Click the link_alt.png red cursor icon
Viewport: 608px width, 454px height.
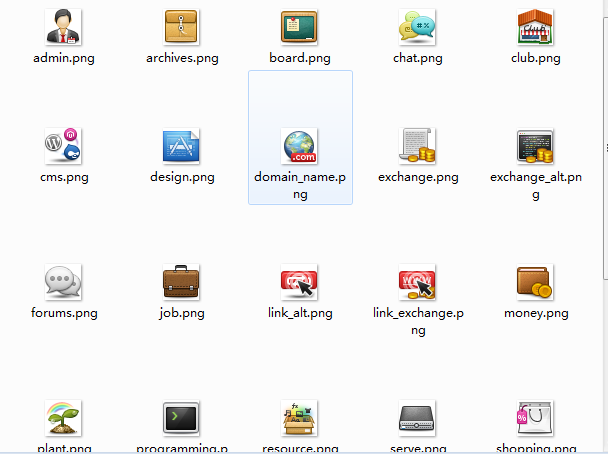[x=299, y=282]
